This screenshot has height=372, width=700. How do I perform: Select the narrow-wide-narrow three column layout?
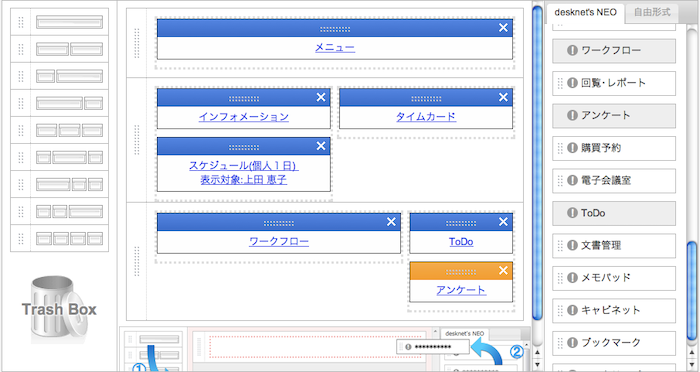pos(69,157)
